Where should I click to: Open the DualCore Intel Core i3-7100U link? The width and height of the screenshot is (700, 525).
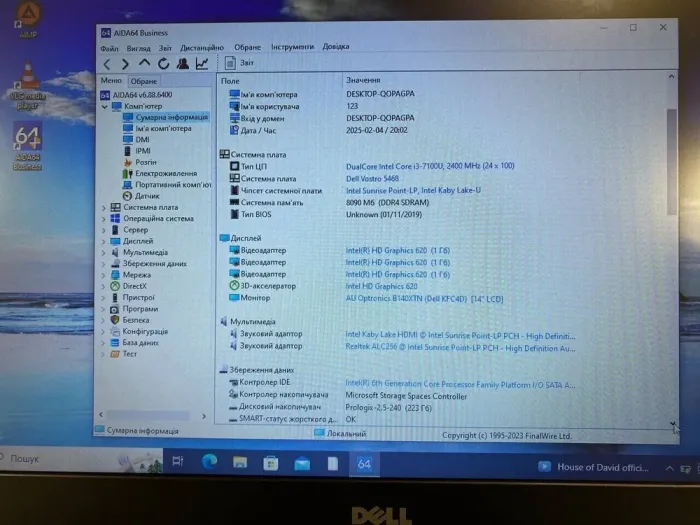[430, 166]
